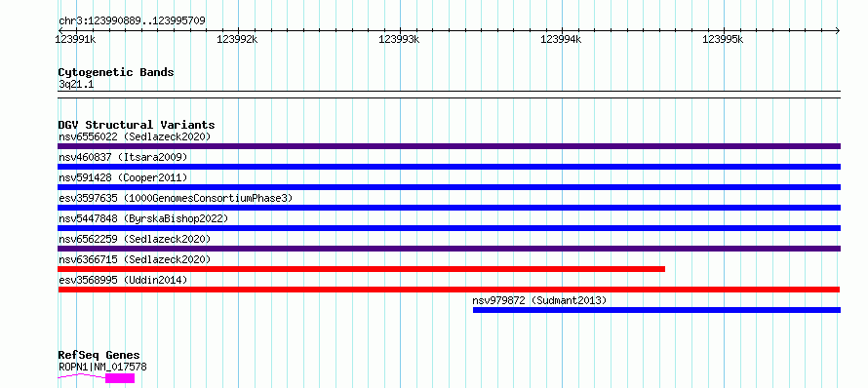The height and width of the screenshot is (388, 868).
Task: Click the nsv6556022 (Sedlazeck2020) variant label
Action: coord(135,136)
